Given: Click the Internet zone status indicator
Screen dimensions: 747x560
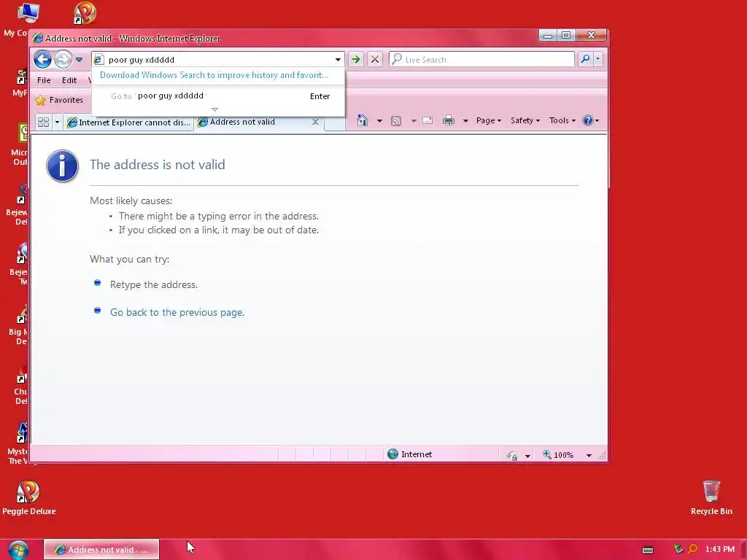Looking at the screenshot, I should tap(410, 454).
